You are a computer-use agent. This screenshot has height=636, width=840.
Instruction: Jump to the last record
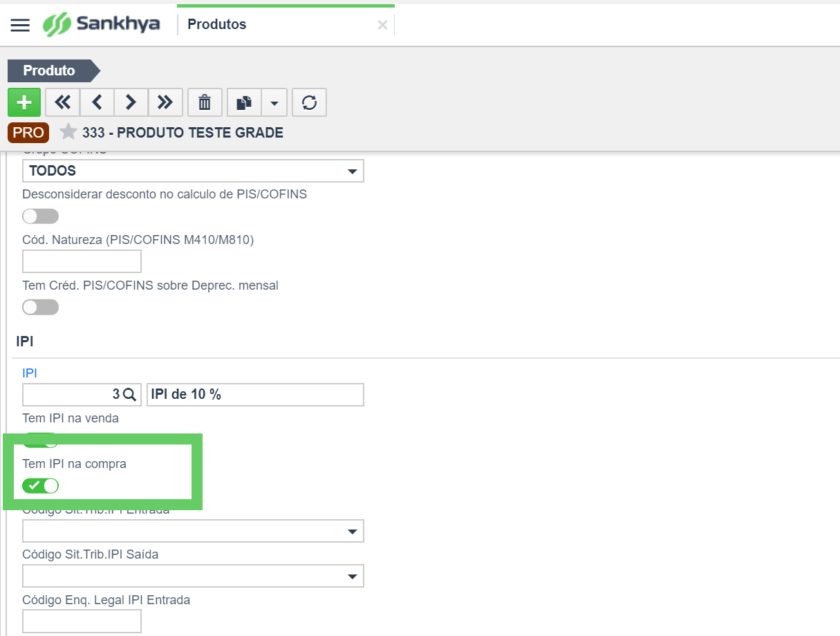tap(165, 102)
